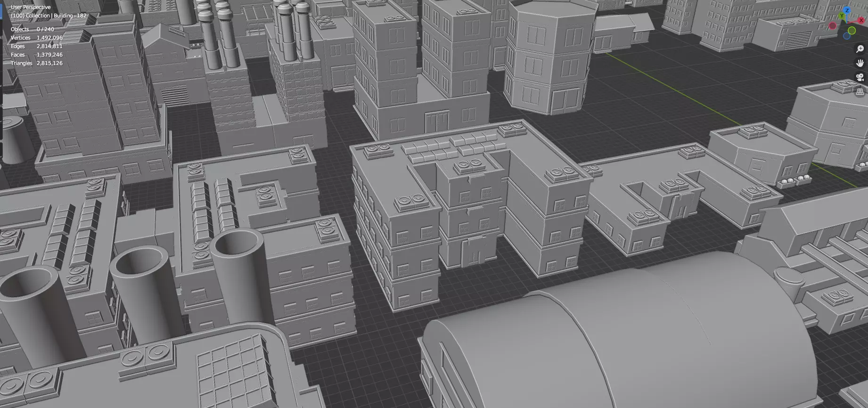Click the red X axis gizmo handle
Viewport: 868px width, 408px height.
coord(861,20)
